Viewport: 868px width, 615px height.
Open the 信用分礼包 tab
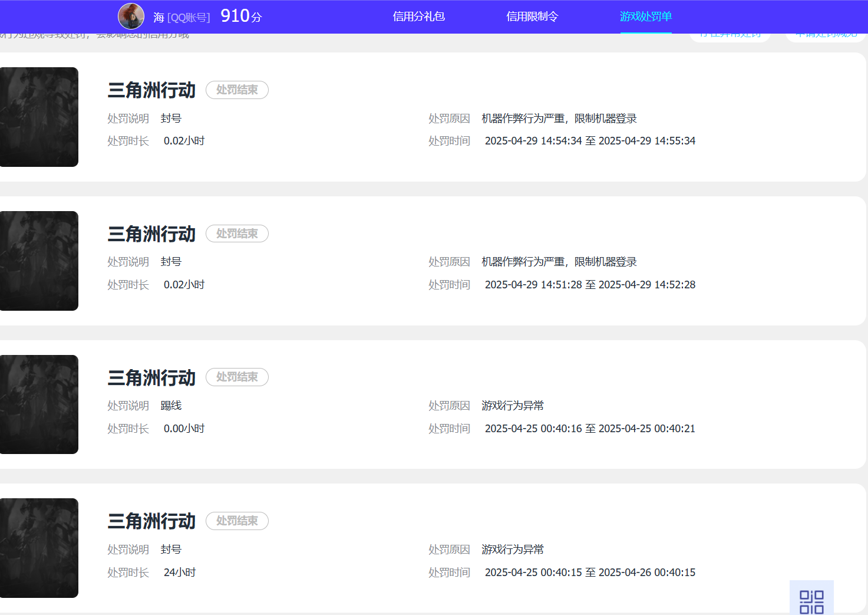tap(419, 17)
